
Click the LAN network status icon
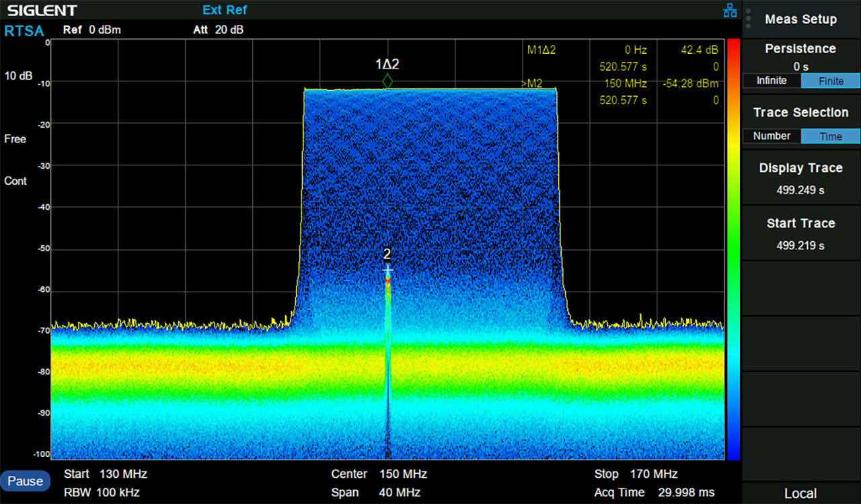tap(730, 10)
